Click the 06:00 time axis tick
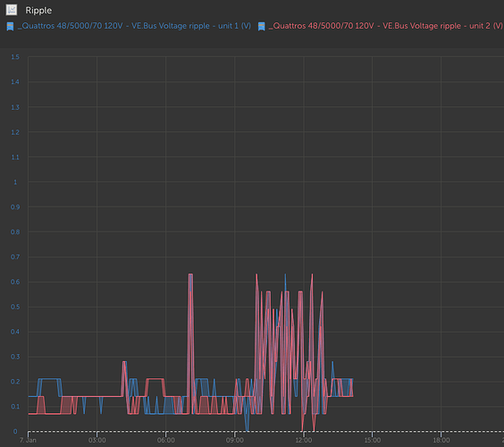This screenshot has width=504, height=447. (x=166, y=440)
